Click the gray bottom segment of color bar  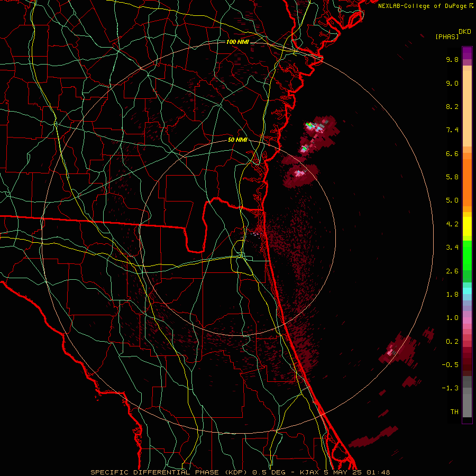(467, 405)
